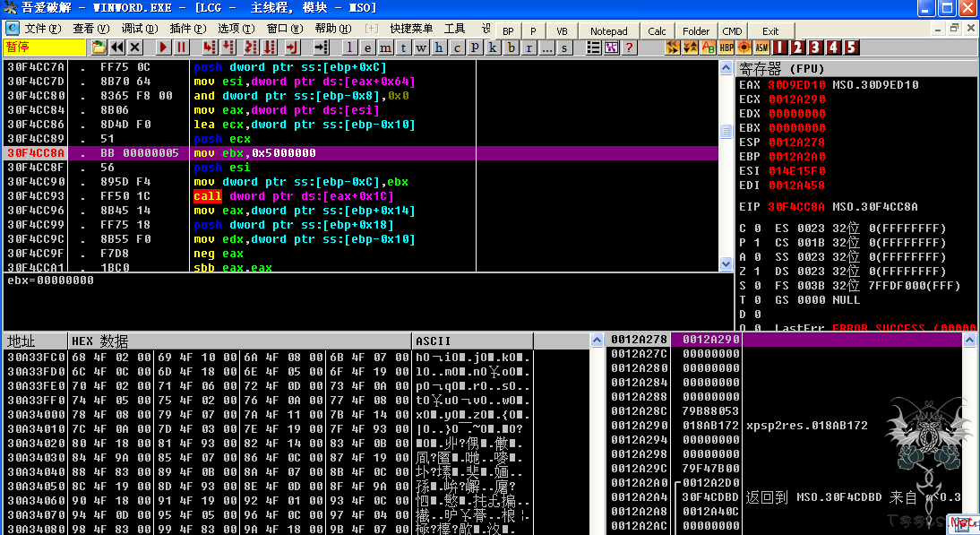Click the Trace into icon
This screenshot has width=980, height=535.
251,47
